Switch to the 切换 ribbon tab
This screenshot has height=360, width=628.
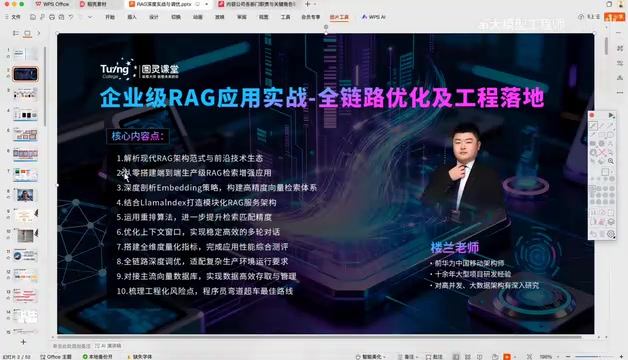tap(176, 17)
